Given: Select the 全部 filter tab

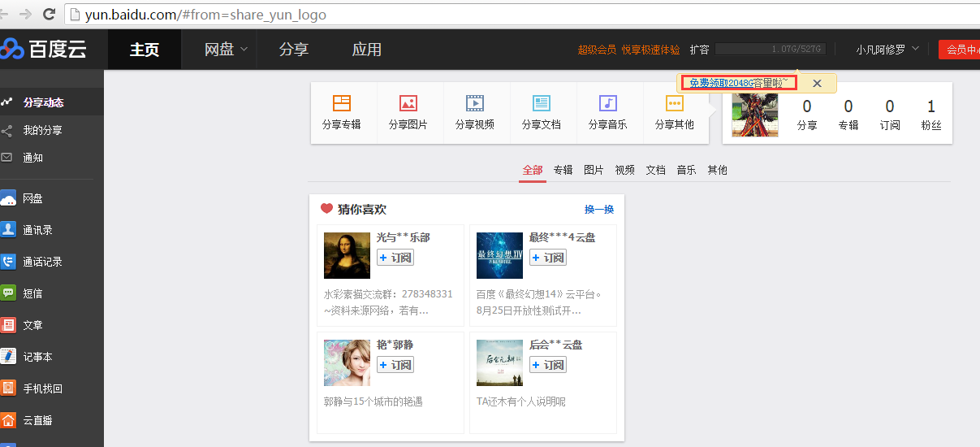Looking at the screenshot, I should (533, 170).
